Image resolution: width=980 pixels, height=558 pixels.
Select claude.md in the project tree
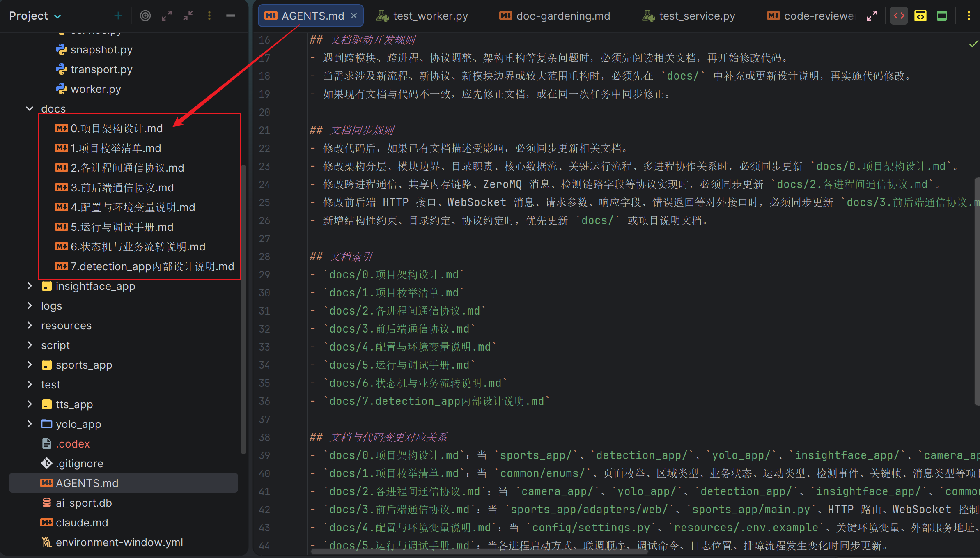[82, 523]
